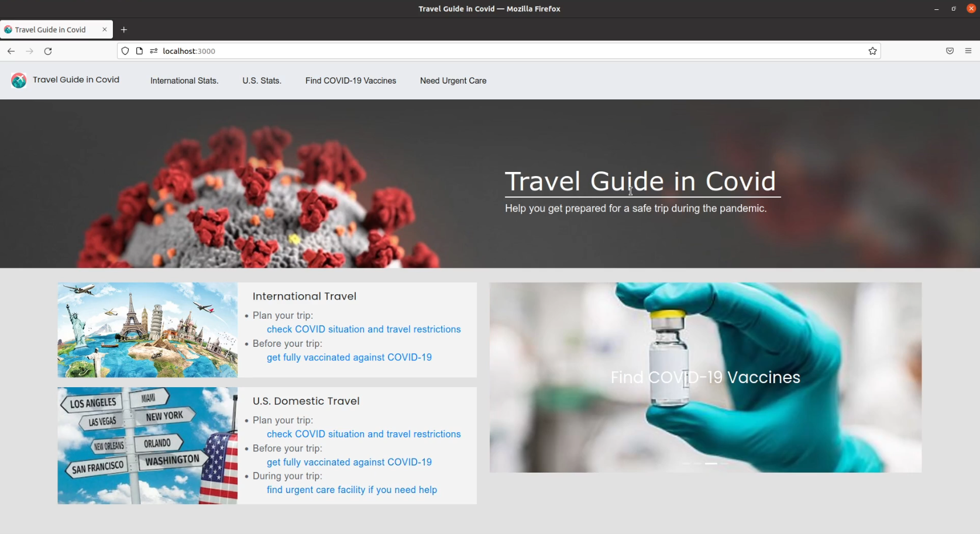
Task: Click the shield tracking protection icon
Action: click(125, 51)
